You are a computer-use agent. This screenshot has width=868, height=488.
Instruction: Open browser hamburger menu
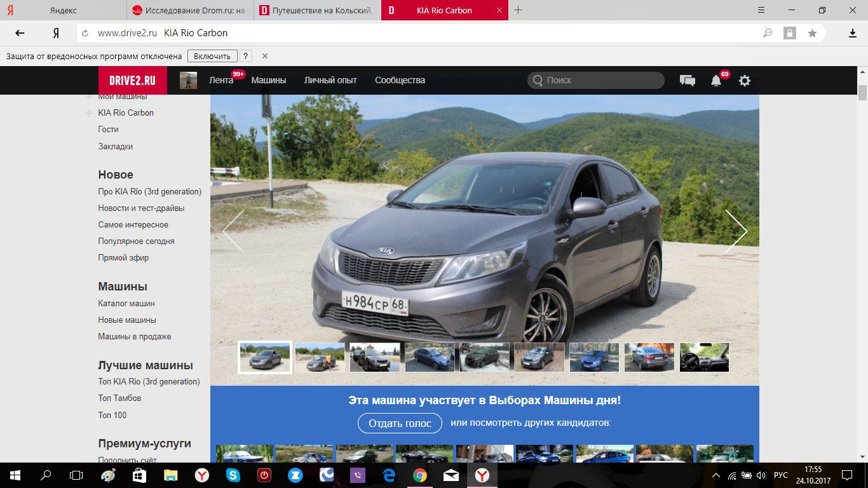(x=762, y=10)
